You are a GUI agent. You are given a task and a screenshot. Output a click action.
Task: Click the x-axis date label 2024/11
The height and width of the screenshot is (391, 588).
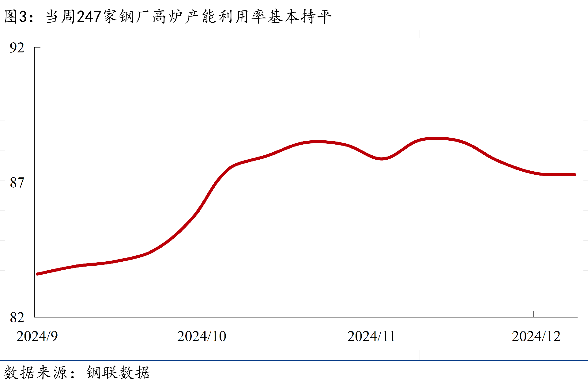tap(371, 336)
